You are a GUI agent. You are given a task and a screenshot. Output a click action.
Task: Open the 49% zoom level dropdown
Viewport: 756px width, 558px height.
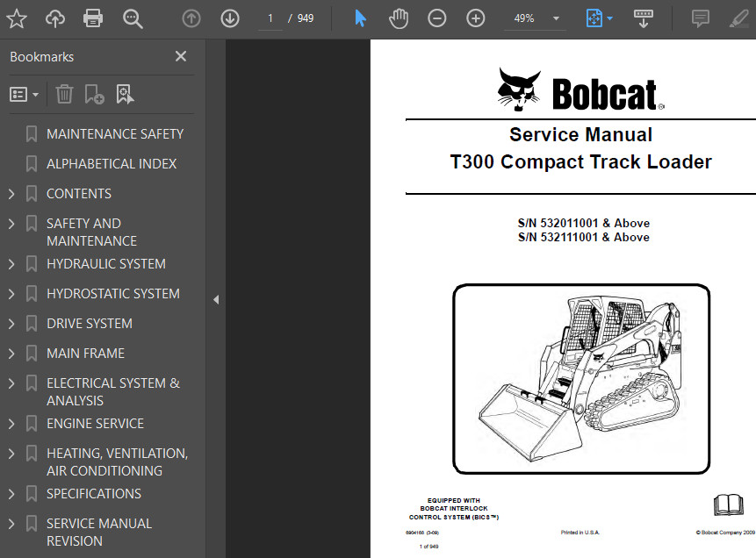(x=556, y=18)
